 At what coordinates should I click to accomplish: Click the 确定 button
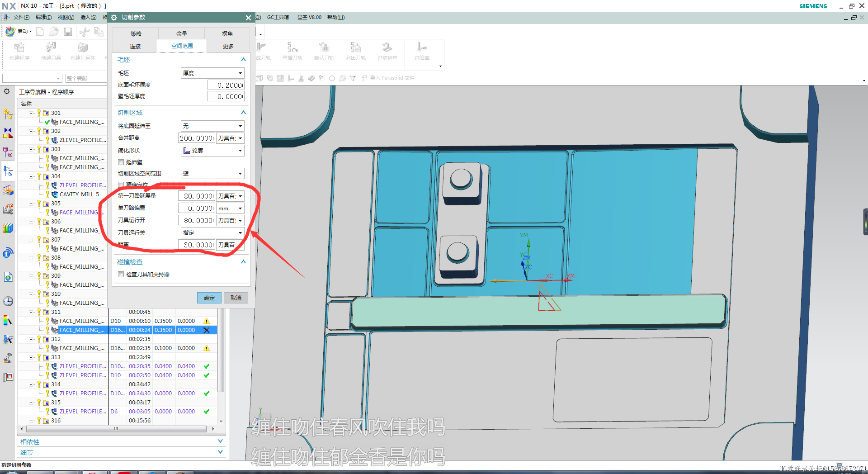[x=209, y=298]
